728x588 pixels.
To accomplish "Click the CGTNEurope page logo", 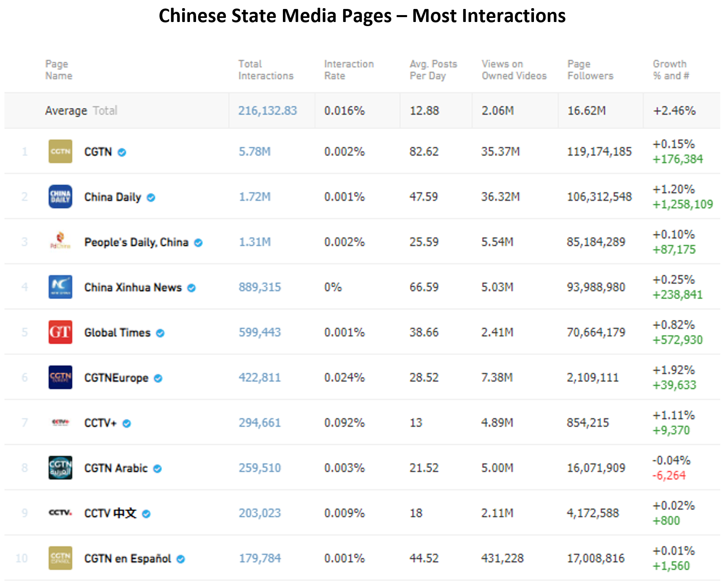I will [60, 377].
